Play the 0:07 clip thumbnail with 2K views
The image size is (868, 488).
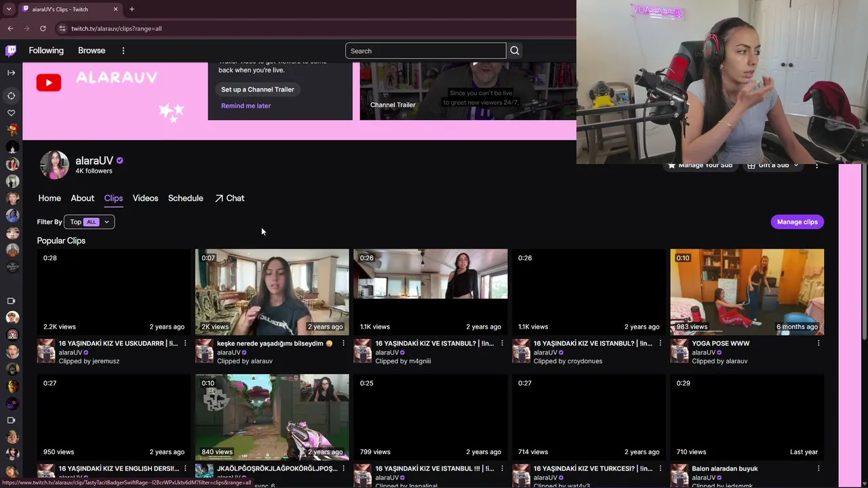[272, 292]
